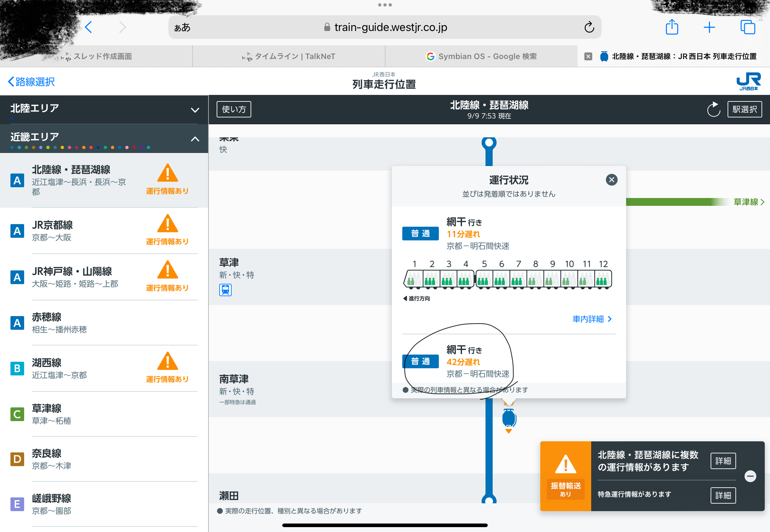Open 駅選択 station picker
Viewport: 770px width, 532px height.
pyautogui.click(x=744, y=109)
